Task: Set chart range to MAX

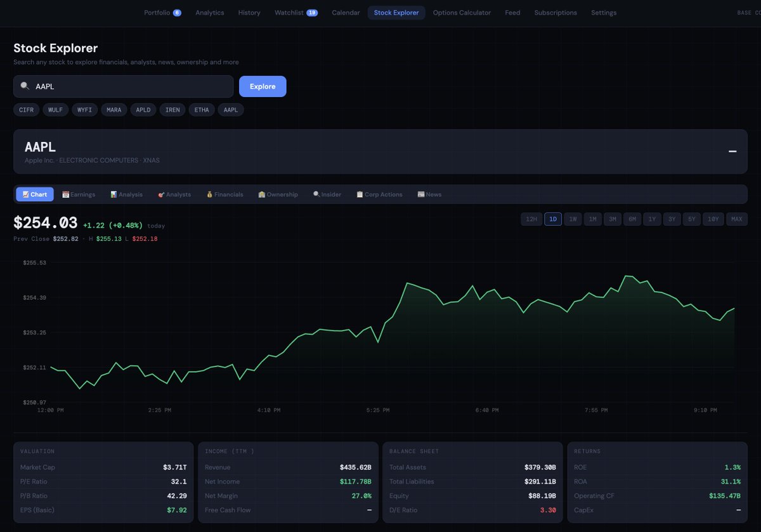Action: pyautogui.click(x=737, y=219)
